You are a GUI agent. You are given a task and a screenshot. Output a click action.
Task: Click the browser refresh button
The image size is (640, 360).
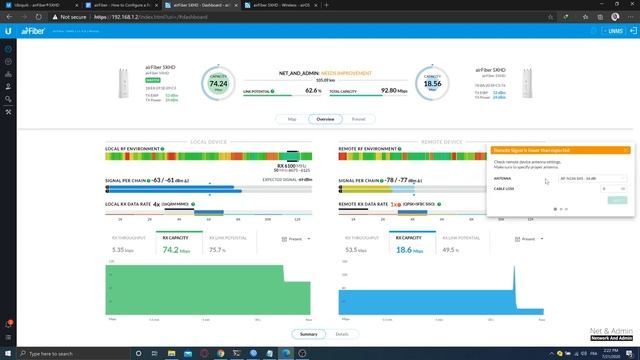point(38,17)
